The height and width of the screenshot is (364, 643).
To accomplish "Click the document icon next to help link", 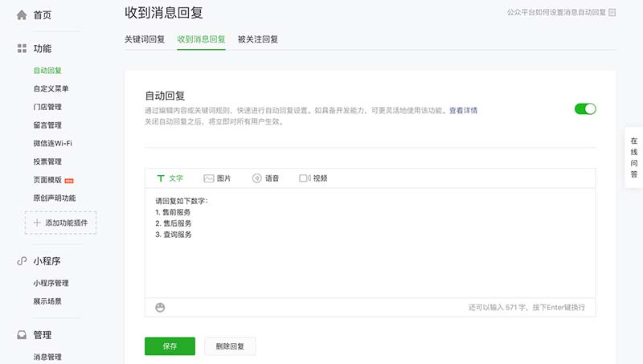I will [x=612, y=12].
